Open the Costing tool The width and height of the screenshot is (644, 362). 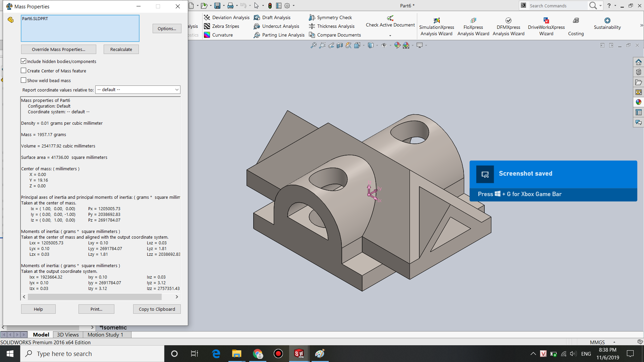point(576,26)
